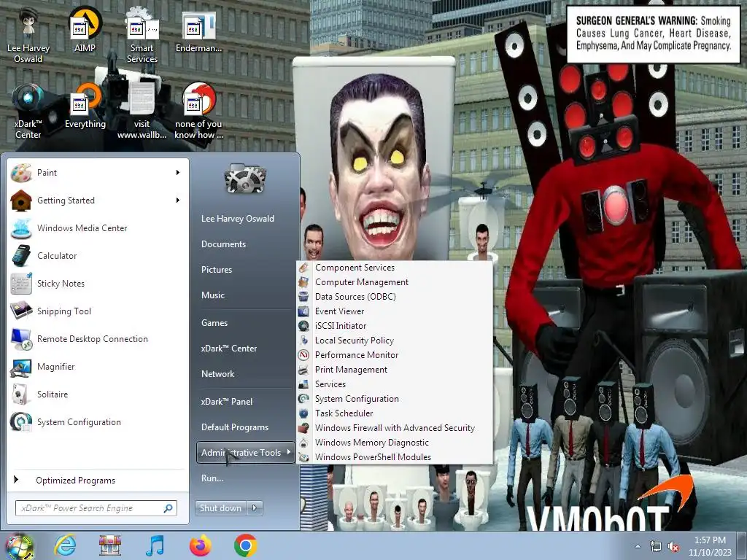Image resolution: width=747 pixels, height=560 pixels.
Task: Open Print Management
Action: coord(395,370)
